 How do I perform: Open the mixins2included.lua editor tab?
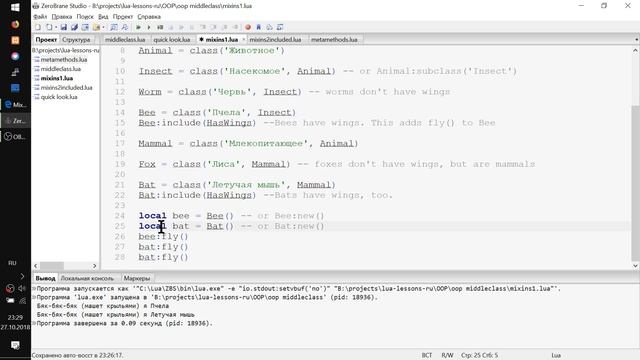pos(275,40)
